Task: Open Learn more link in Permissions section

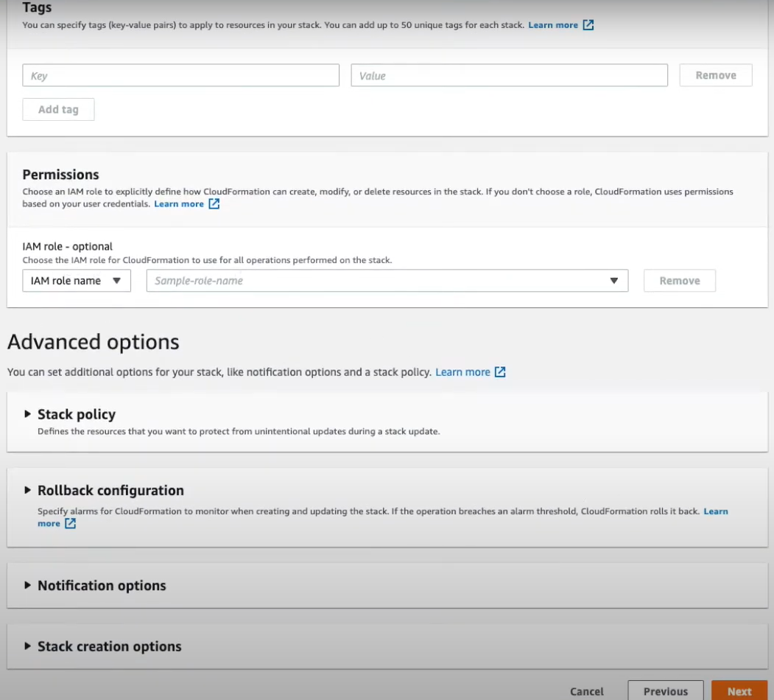Action: tap(179, 203)
